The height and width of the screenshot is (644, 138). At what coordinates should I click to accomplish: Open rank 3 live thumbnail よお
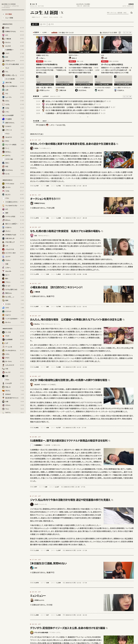pyautogui.click(x=117, y=45)
